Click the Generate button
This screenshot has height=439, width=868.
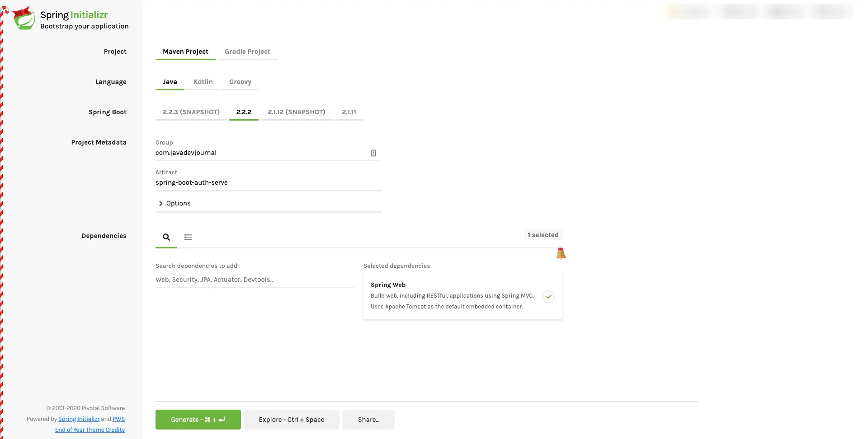[x=198, y=420]
